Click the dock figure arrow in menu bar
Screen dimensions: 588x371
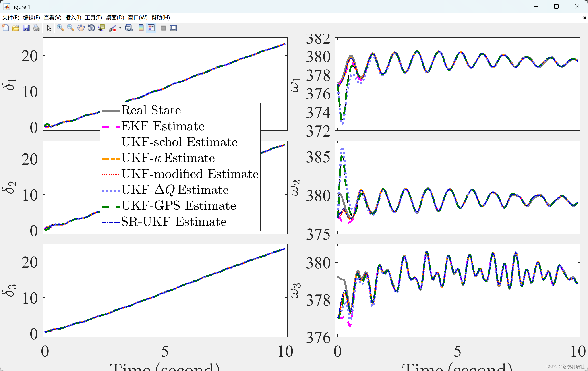pyautogui.click(x=584, y=18)
